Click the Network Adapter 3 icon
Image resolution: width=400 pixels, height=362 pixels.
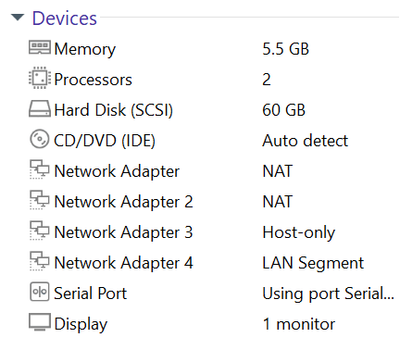40,230
